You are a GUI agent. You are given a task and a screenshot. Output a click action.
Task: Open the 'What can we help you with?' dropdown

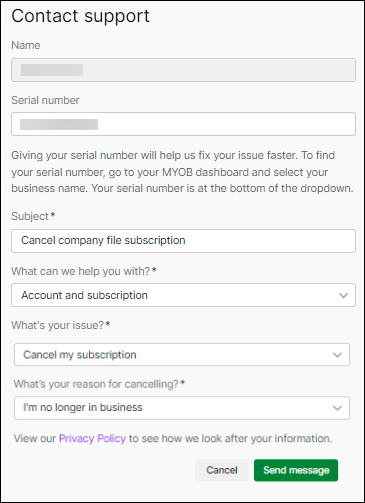coord(183,295)
